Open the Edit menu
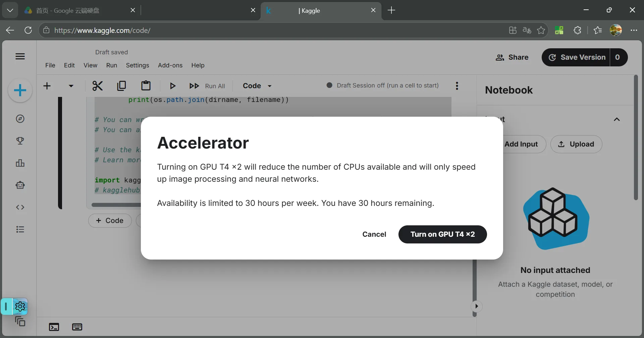The width and height of the screenshot is (644, 338). tap(69, 65)
